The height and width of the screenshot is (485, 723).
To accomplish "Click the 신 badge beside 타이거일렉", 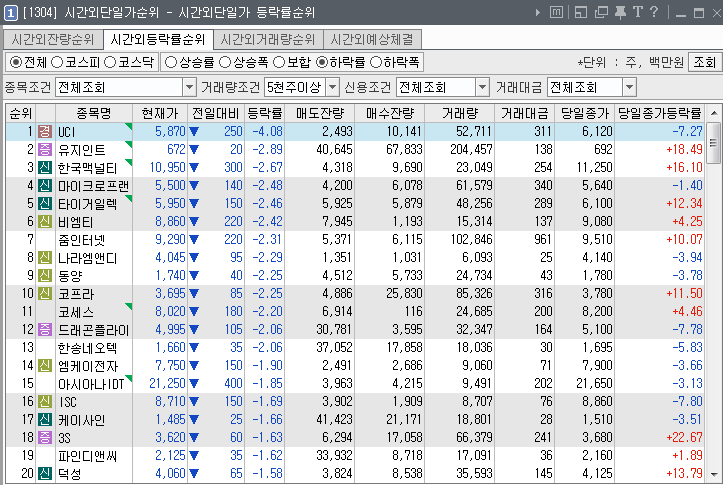I will [45, 204].
